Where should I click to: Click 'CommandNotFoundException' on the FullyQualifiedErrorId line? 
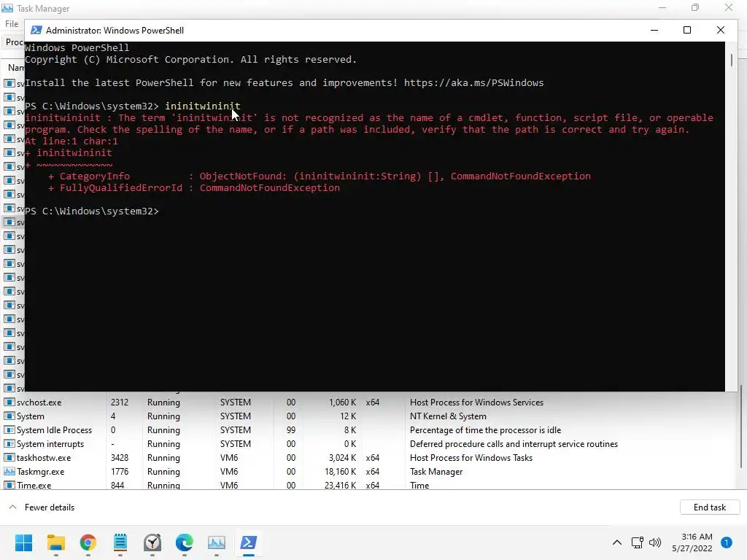coord(270,187)
